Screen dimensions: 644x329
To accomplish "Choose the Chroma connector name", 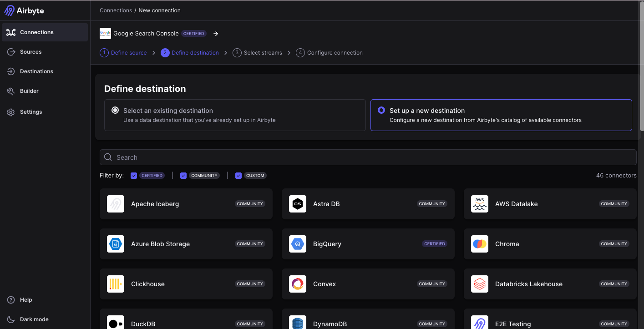I will [x=507, y=244].
